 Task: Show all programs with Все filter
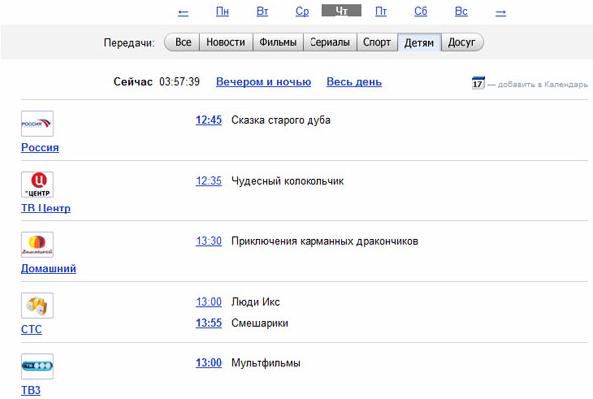(x=182, y=42)
